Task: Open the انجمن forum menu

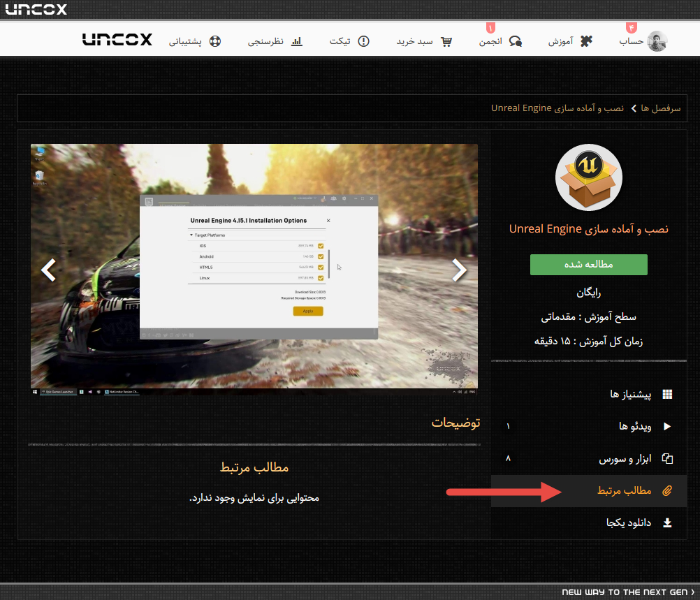Action: coord(490,41)
